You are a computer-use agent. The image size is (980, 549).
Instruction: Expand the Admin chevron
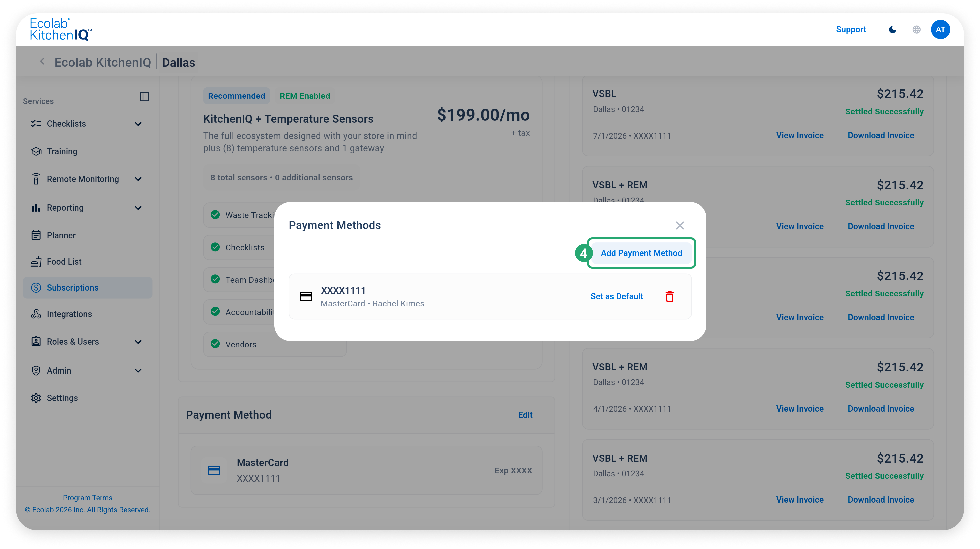138,371
